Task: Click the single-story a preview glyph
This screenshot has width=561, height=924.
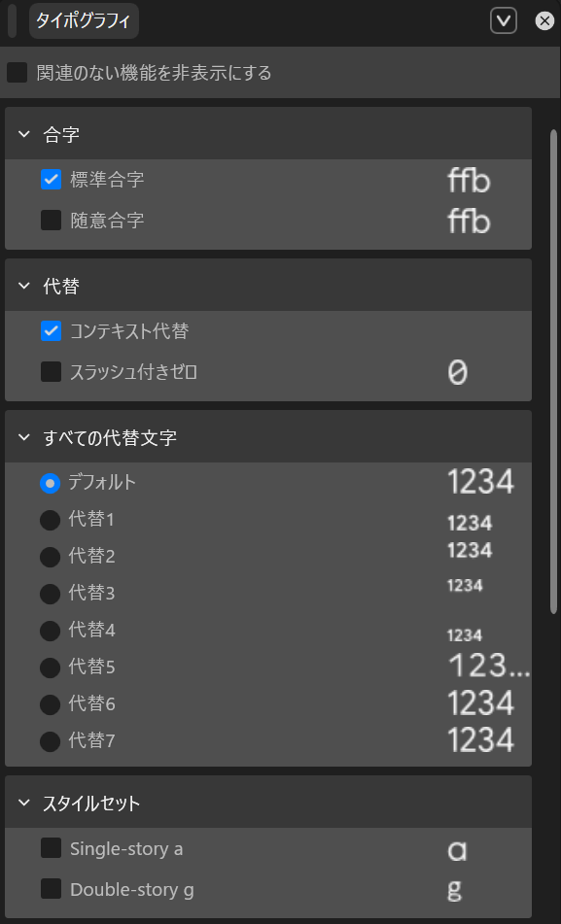Action: coord(457,848)
